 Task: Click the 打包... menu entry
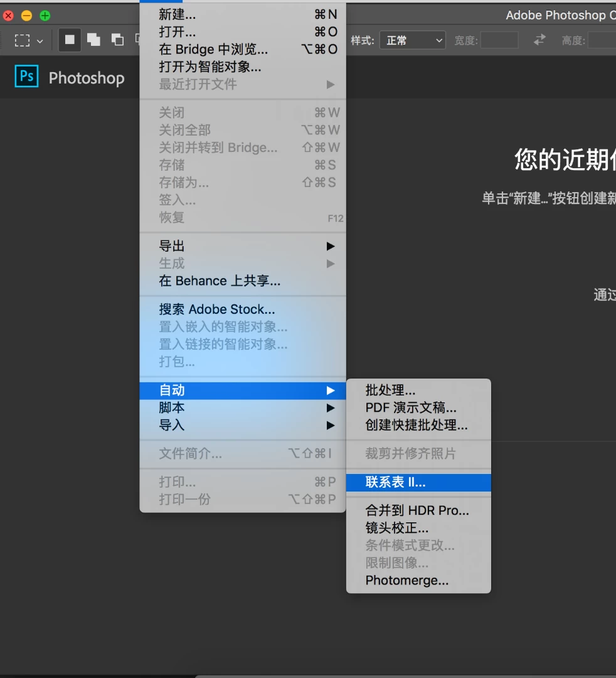243,362
